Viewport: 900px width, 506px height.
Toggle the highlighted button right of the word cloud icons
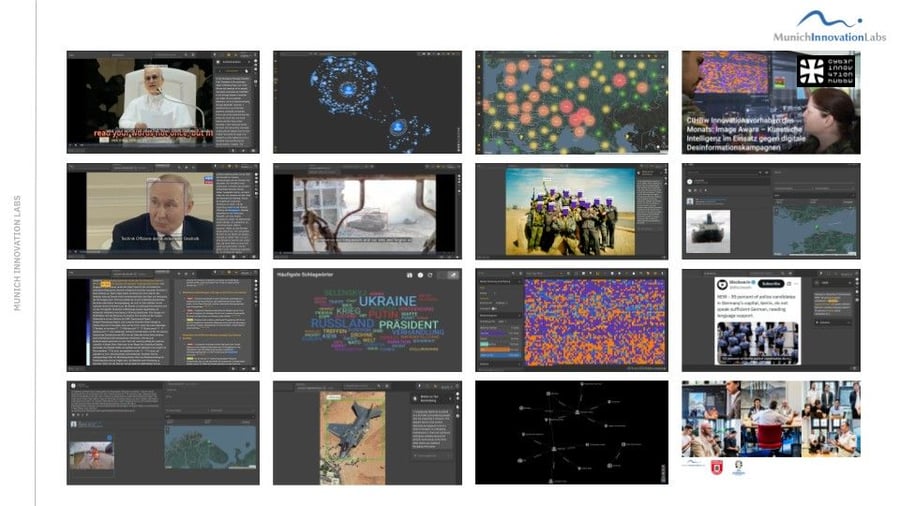(451, 275)
